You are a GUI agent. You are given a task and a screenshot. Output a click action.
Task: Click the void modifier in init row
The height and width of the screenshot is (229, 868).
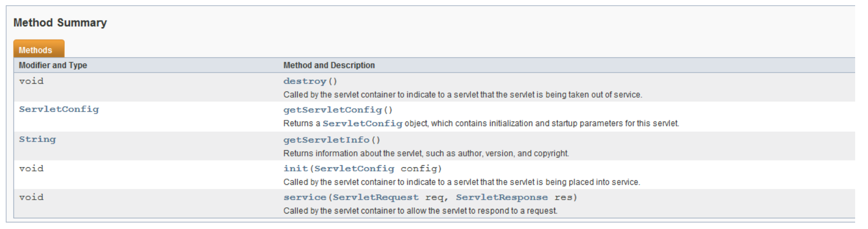click(31, 168)
